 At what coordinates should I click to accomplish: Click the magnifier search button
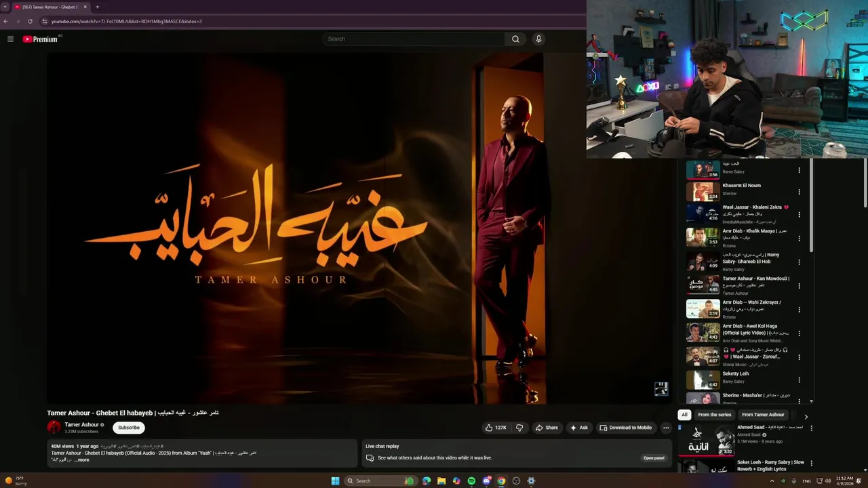coord(515,39)
